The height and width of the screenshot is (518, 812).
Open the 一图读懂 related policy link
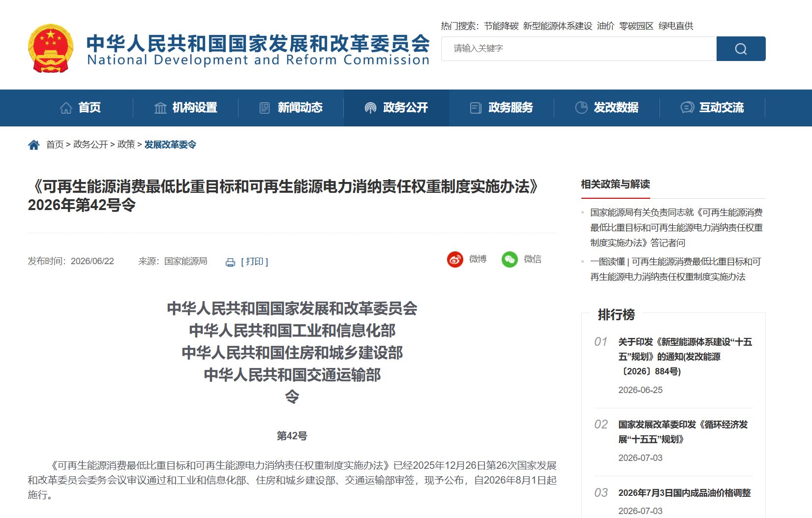click(675, 269)
